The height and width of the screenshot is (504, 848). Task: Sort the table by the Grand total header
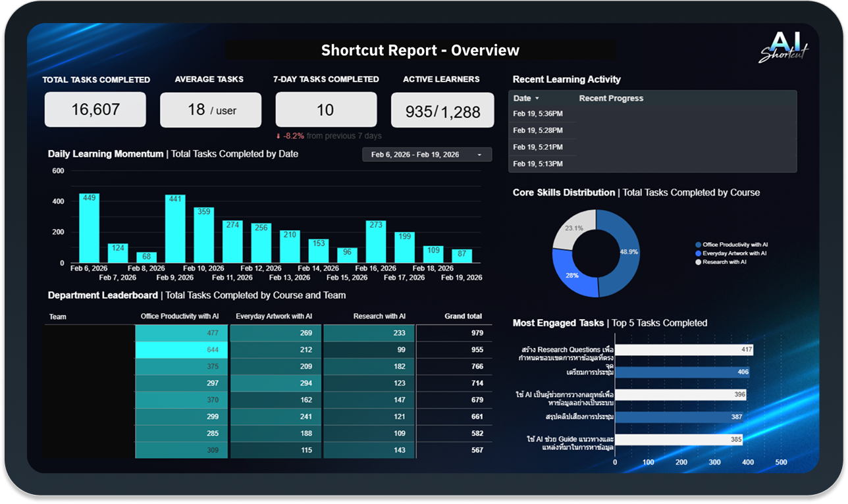(x=464, y=316)
